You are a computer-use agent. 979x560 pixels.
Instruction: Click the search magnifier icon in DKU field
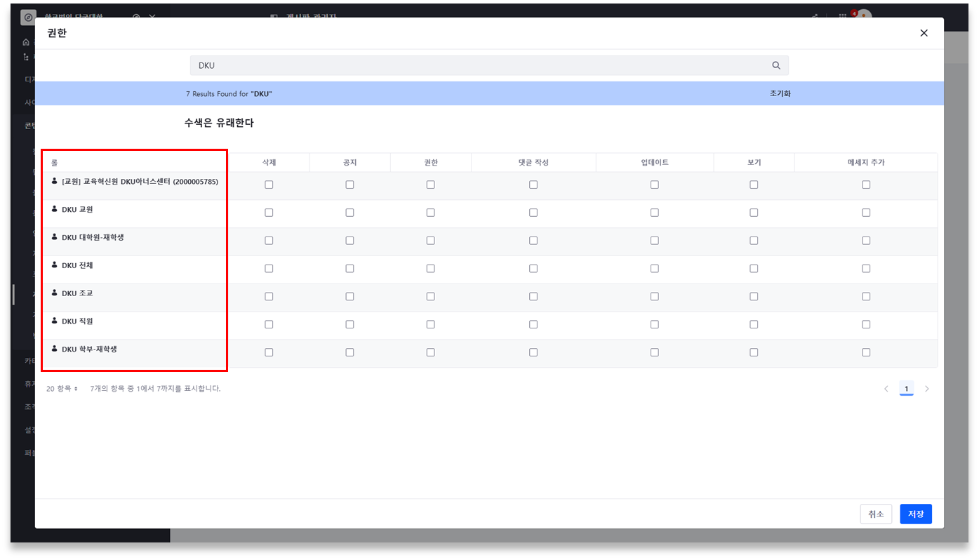click(776, 65)
